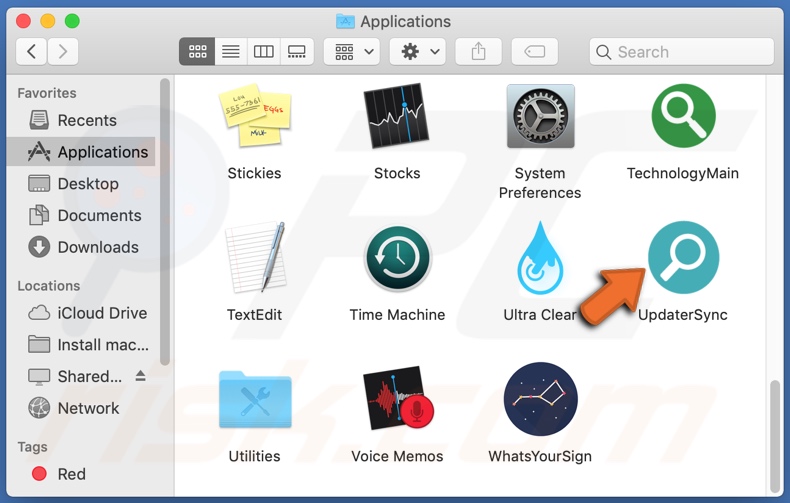The height and width of the screenshot is (503, 790).
Task: Maximize window with the green button
Action: pos(72,21)
